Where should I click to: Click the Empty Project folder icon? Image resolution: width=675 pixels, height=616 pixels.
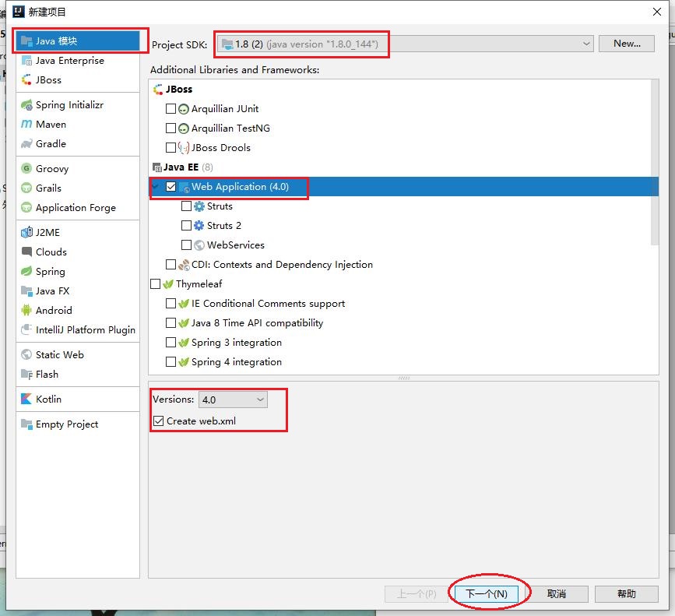[26, 424]
